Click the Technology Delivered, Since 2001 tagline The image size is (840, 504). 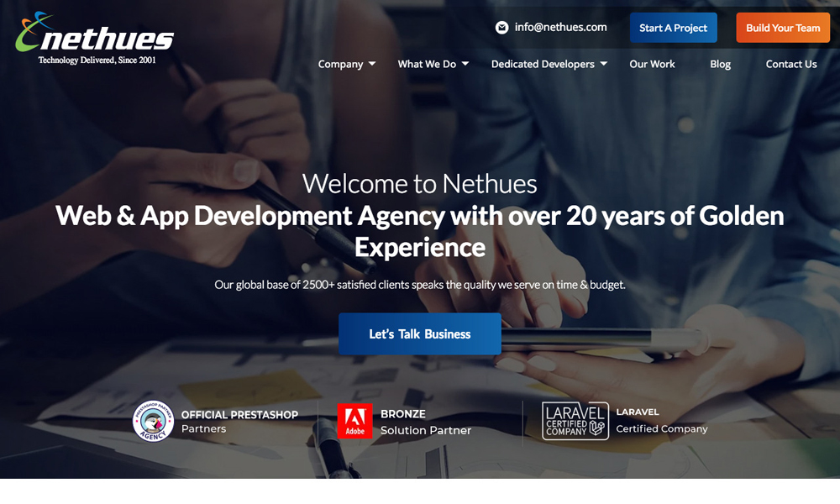tap(97, 60)
